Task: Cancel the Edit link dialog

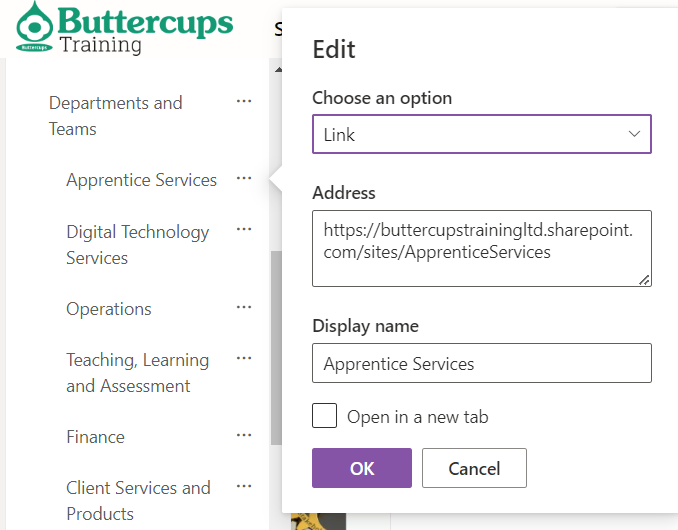Action: [x=474, y=468]
